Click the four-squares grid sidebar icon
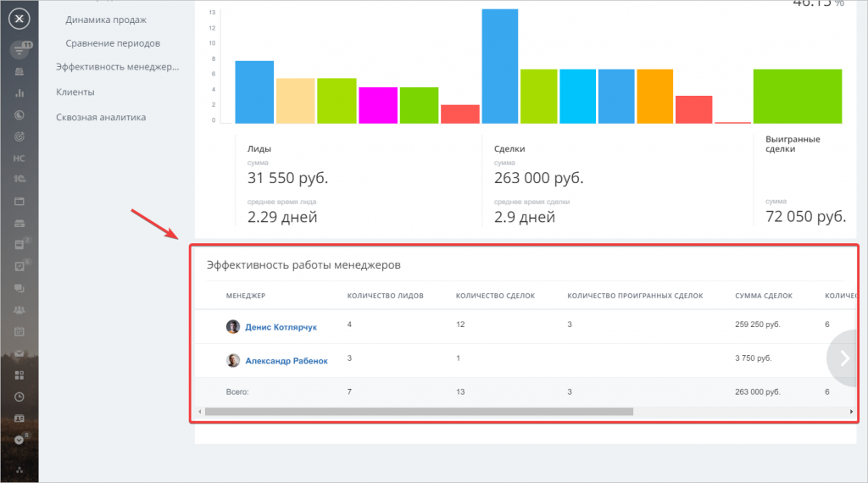 (19, 375)
